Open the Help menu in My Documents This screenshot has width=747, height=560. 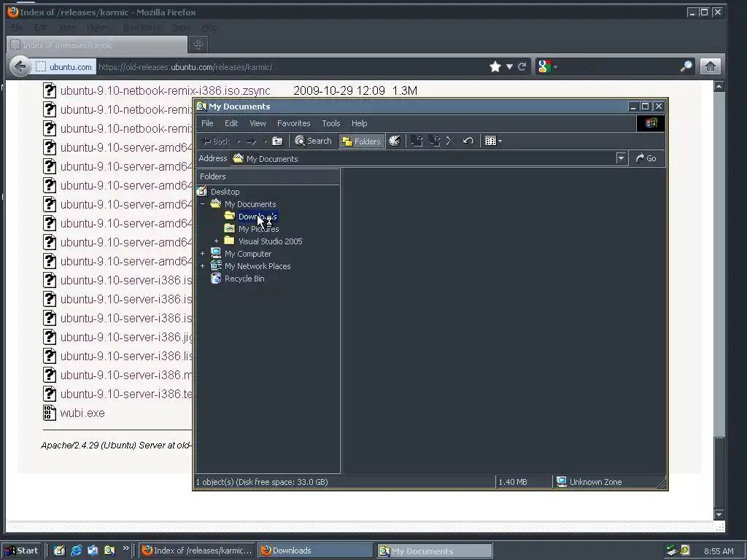(x=359, y=123)
